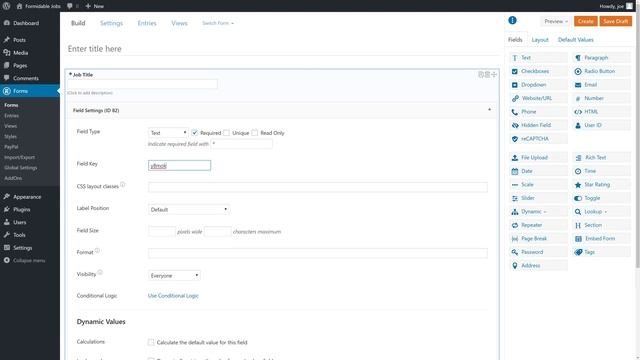Click the blue info icon near Preview
The image size is (640, 360).
pos(512,20)
